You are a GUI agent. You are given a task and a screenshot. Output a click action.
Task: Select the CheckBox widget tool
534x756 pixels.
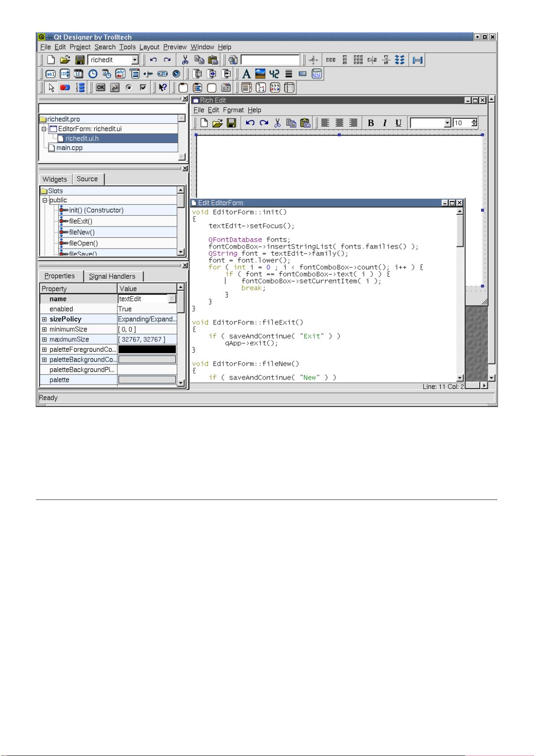click(143, 87)
